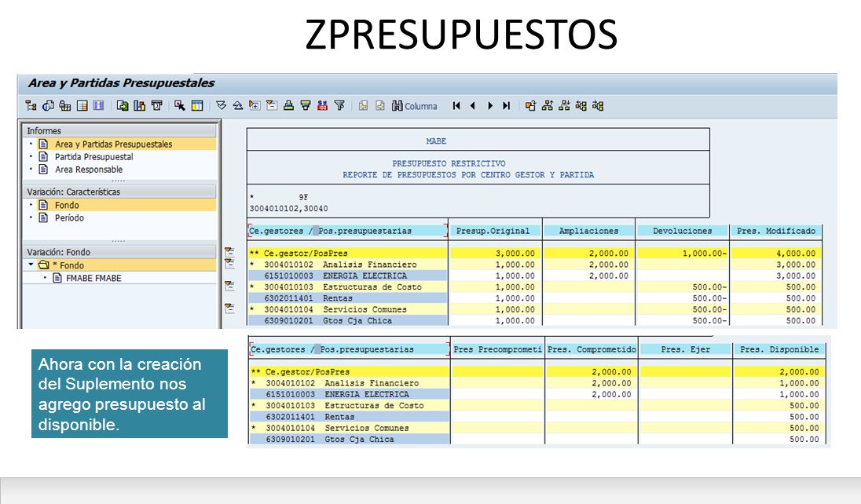Click the gray funnel filter icon
Screen dimensions: 861x504
340,105
